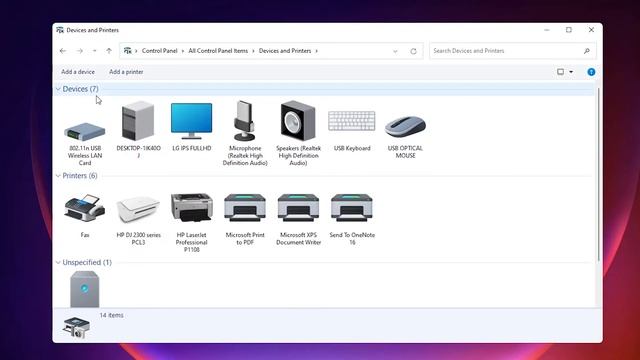The image size is (640, 360).
Task: Refresh the Devices and Printers view
Action: 413,51
